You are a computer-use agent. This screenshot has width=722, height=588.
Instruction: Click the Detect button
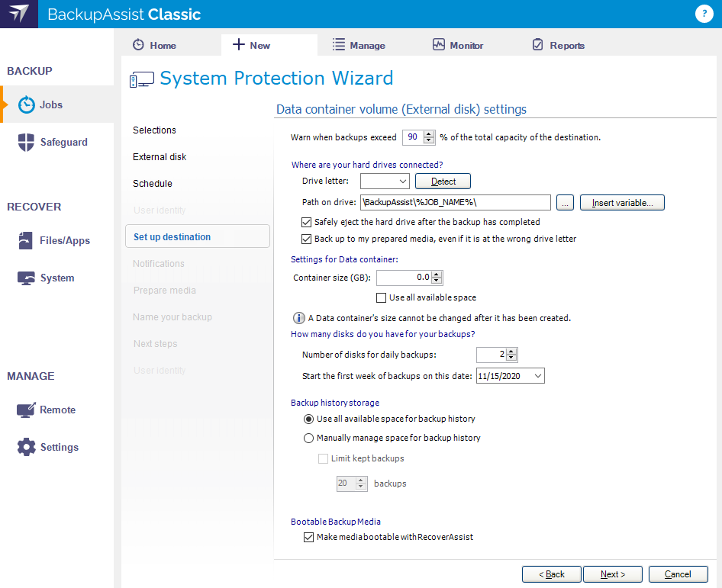click(443, 182)
